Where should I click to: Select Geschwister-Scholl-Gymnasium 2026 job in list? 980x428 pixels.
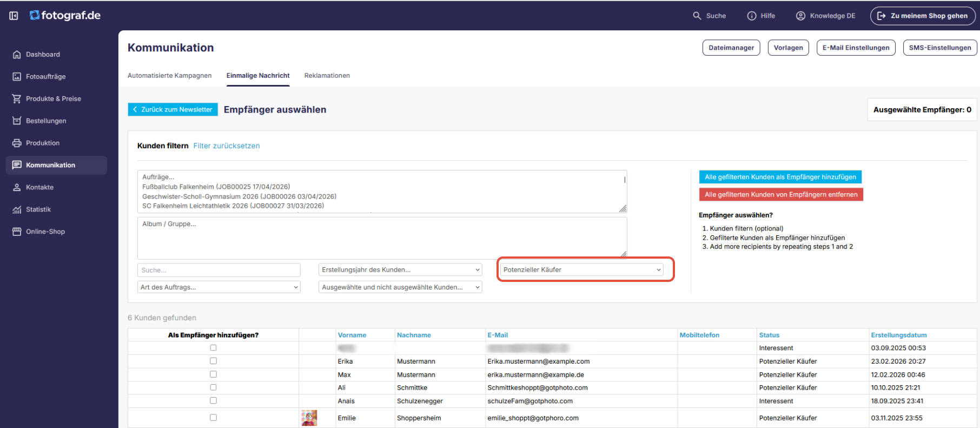[239, 196]
